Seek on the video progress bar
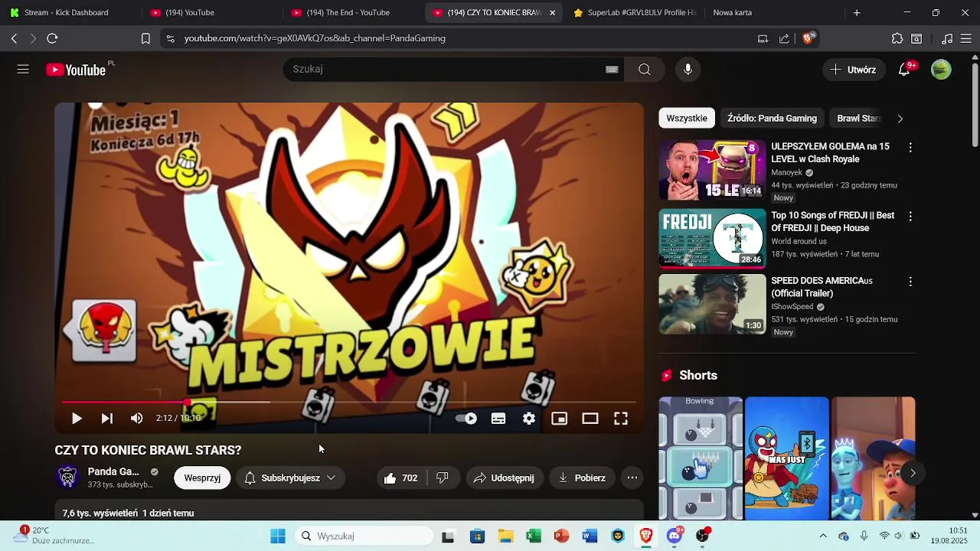This screenshot has width=980, height=551. pyautogui.click(x=349, y=402)
